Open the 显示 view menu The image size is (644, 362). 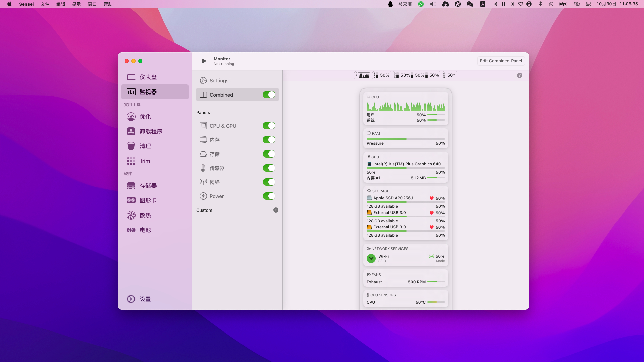tap(76, 4)
